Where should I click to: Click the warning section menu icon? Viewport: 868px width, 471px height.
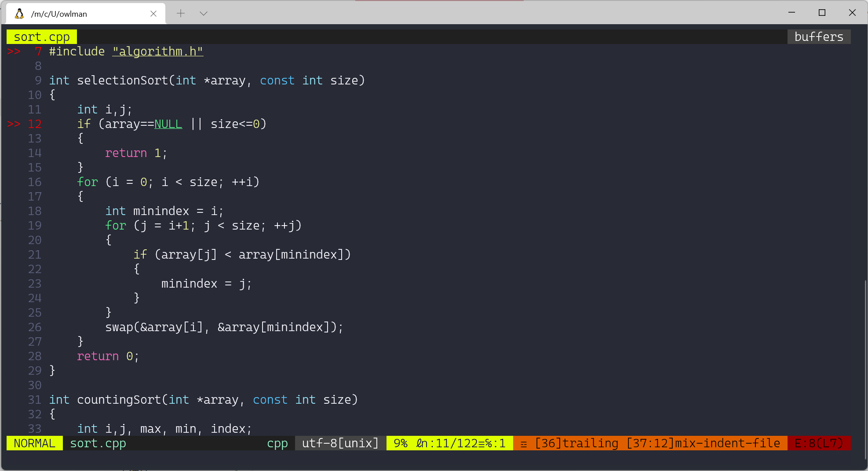click(524, 444)
